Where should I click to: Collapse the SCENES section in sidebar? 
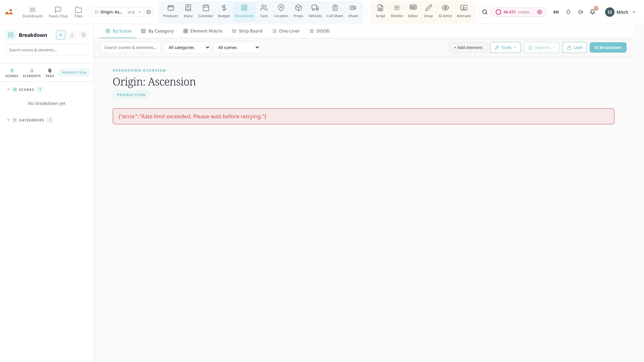9,89
